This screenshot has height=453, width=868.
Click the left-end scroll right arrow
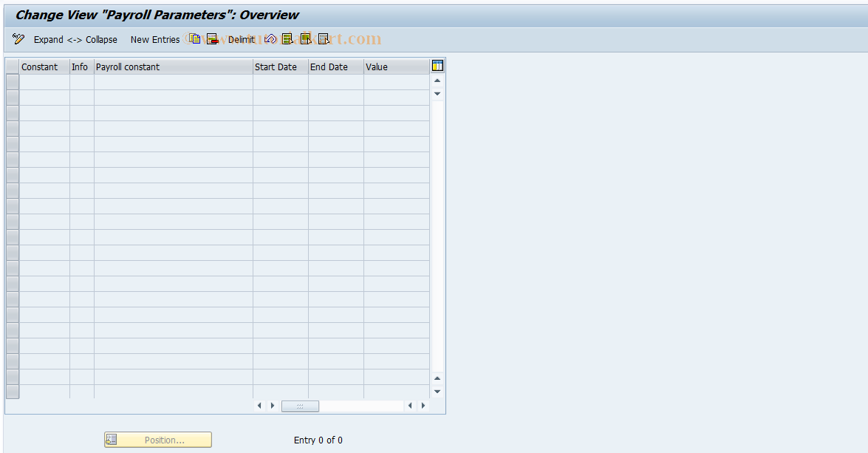(x=273, y=406)
